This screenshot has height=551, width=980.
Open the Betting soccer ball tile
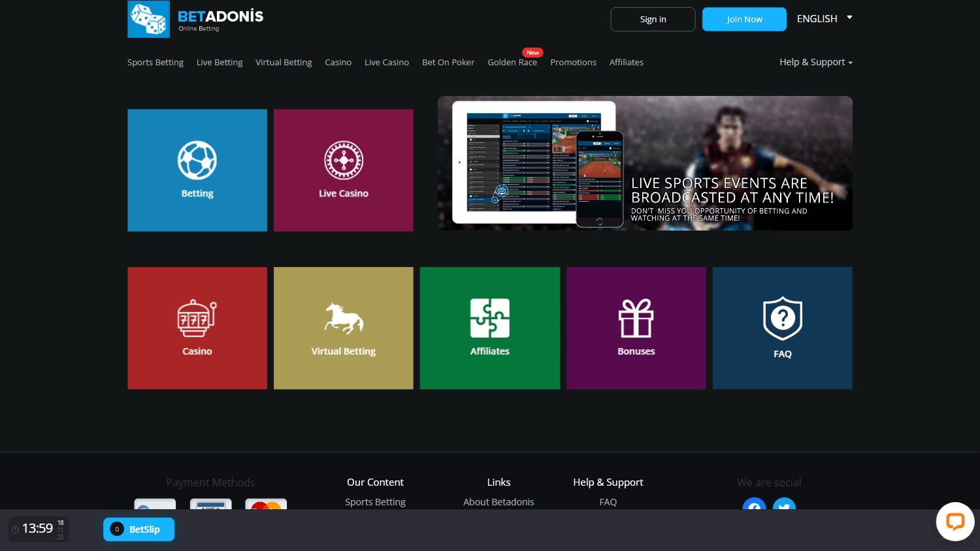[197, 170]
